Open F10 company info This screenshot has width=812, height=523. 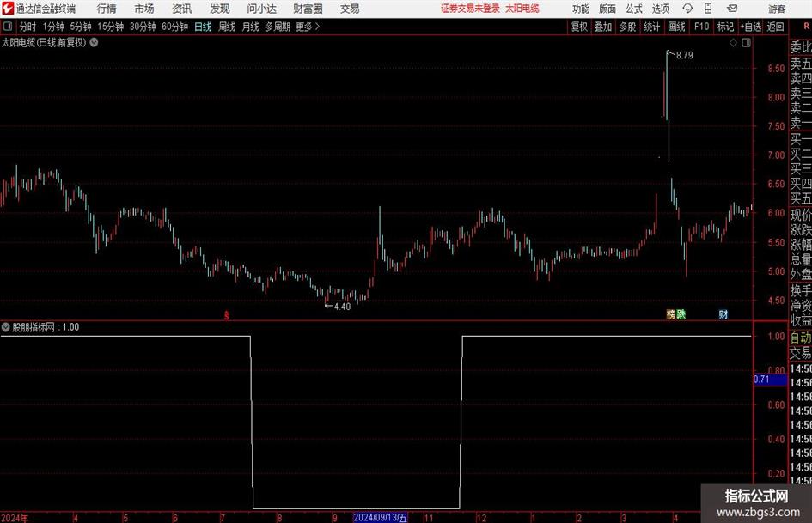pos(701,27)
